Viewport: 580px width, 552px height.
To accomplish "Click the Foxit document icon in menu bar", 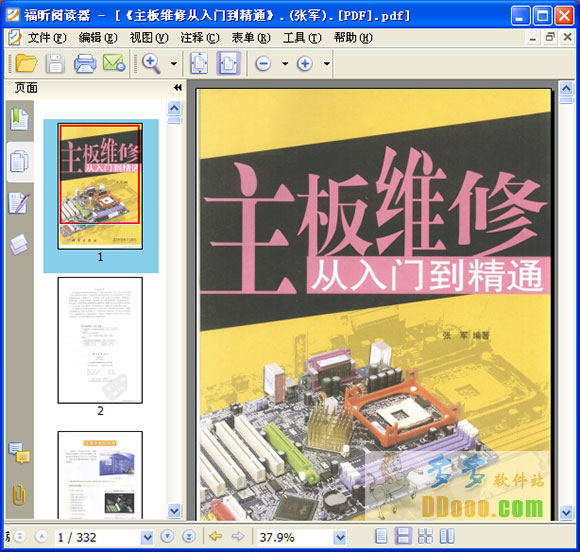I will [14, 38].
